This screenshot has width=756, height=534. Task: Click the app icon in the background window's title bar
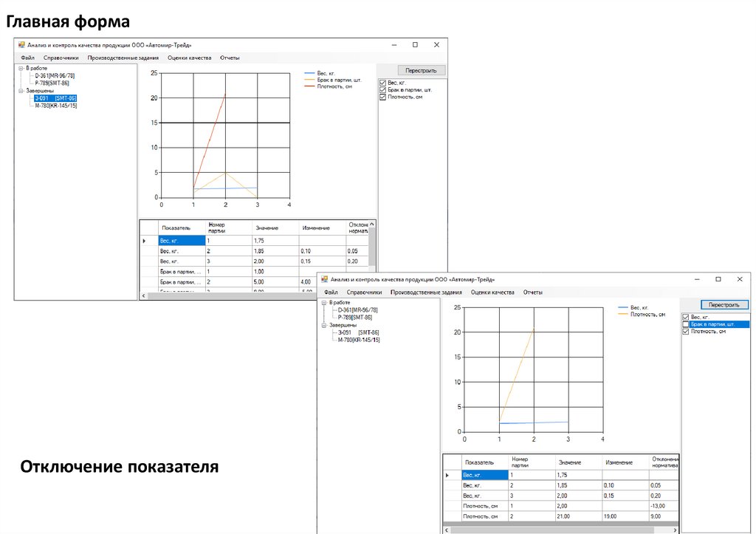tap(21, 45)
